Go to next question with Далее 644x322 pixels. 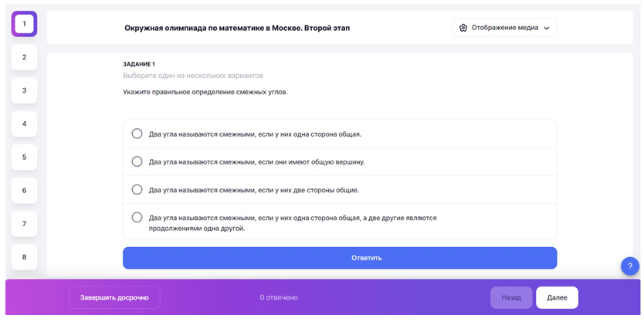coord(557,297)
